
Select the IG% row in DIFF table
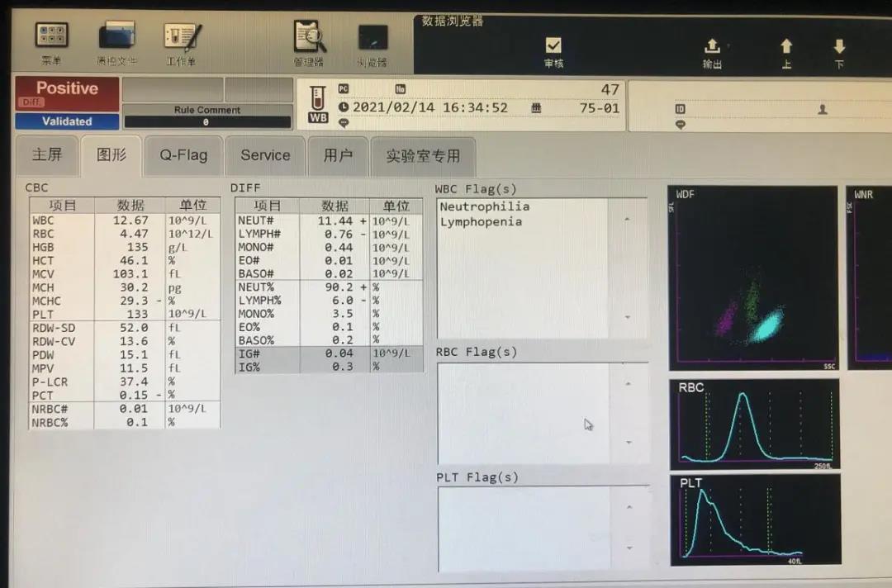coord(329,367)
